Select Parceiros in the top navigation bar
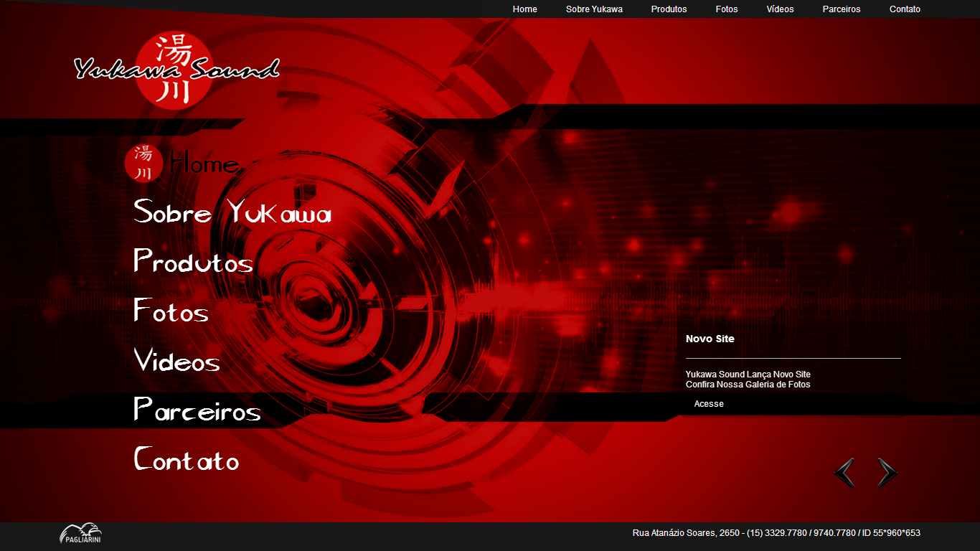 [x=842, y=9]
